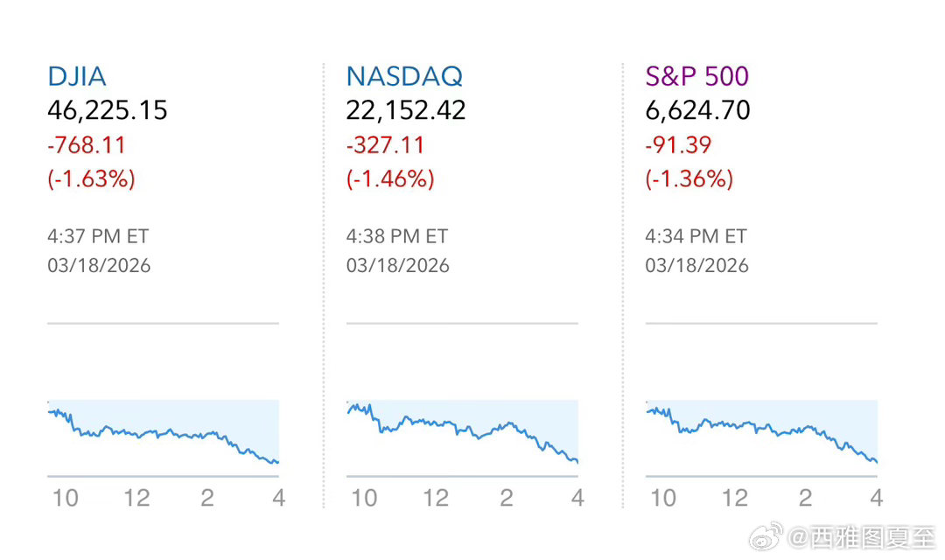Click the S&P 500 percent change (-1.36%)
945x560 pixels.
689,178
